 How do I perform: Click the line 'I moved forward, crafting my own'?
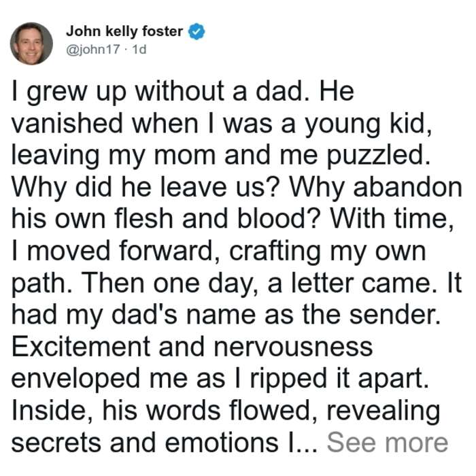(x=218, y=252)
